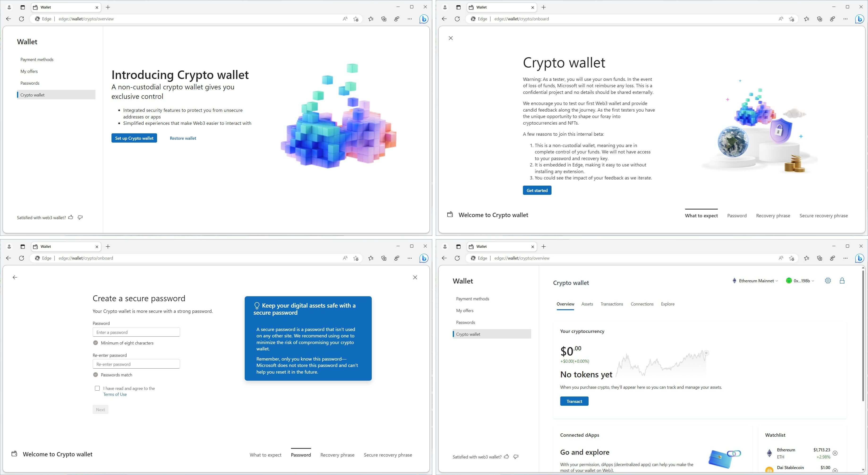Select Recovery phrase step in bottom-left window

(x=337, y=455)
